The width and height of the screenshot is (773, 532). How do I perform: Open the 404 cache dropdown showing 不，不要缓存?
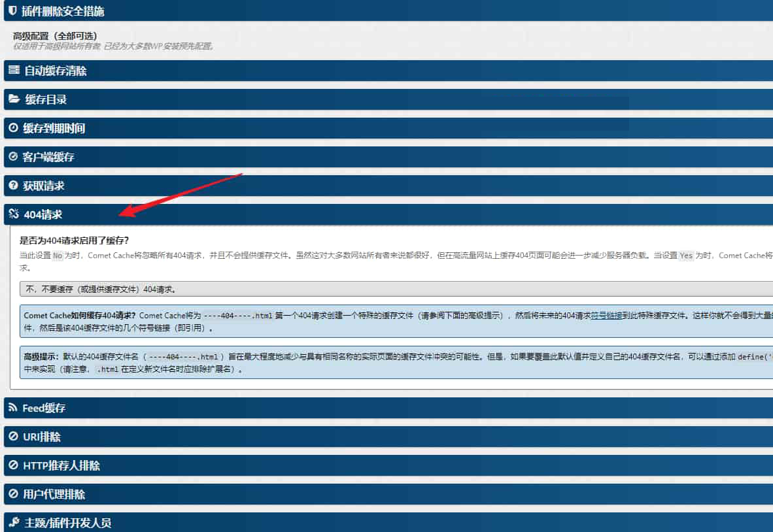(396, 289)
